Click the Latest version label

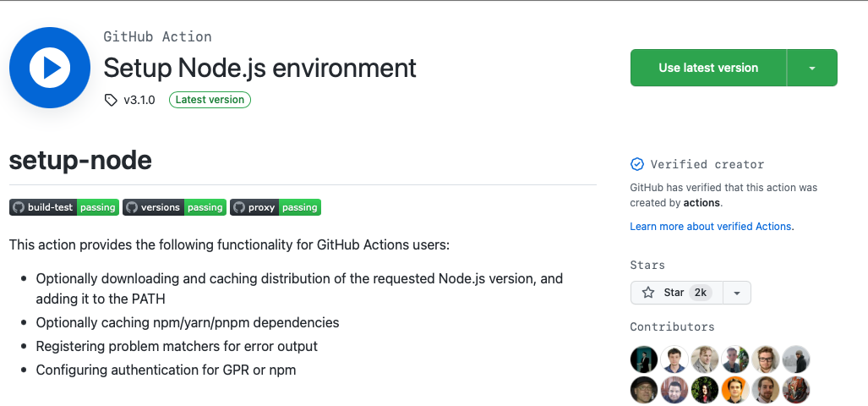(210, 100)
